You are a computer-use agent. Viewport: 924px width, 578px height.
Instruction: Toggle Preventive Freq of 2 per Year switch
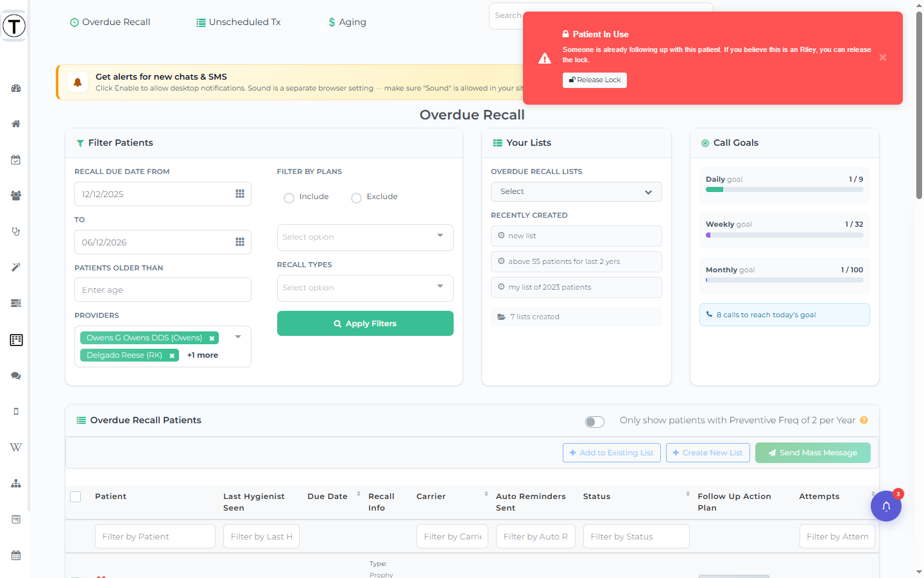tap(595, 422)
